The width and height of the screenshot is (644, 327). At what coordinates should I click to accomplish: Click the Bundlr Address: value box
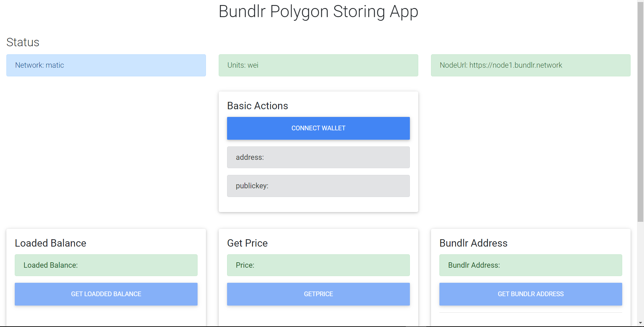coord(531,265)
